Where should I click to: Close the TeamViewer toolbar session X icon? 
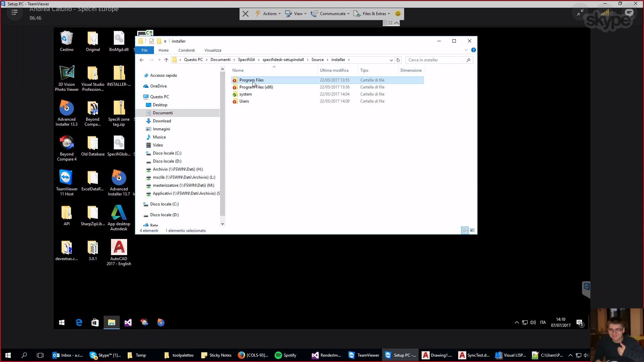[x=246, y=14]
